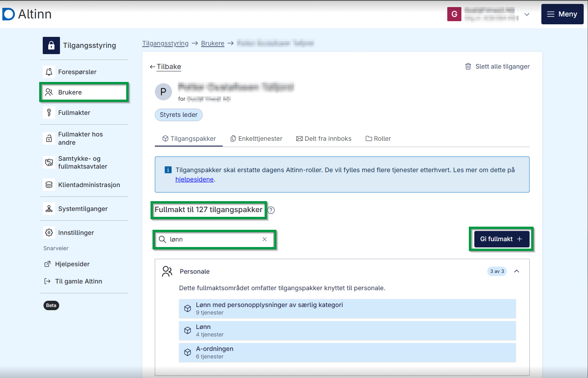Screen dimensions: 588x378
Task: Click the Personale people icon
Action: coord(167,271)
